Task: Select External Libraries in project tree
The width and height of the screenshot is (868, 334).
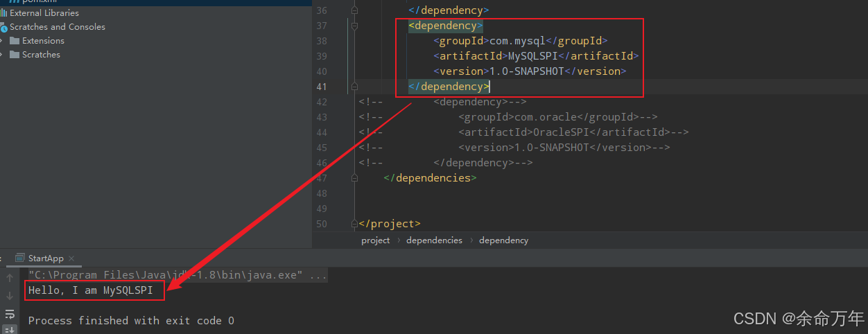Action: click(156, 13)
